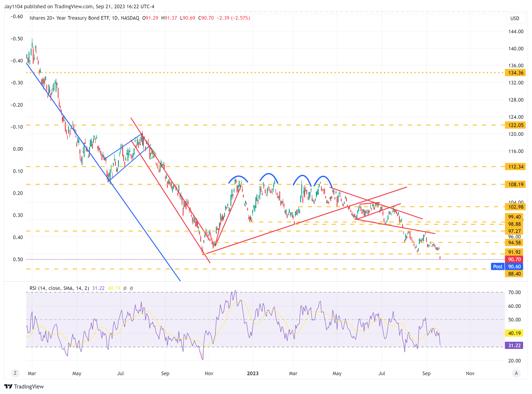Click the L90.69 low value in header
Image resolution: width=532 pixels, height=394 pixels.
click(188, 18)
